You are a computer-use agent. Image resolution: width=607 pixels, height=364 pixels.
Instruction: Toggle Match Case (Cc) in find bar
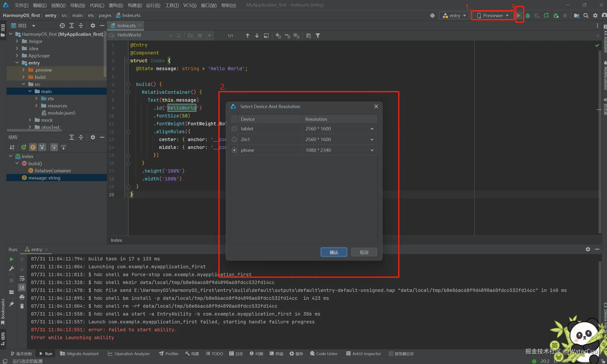point(190,36)
